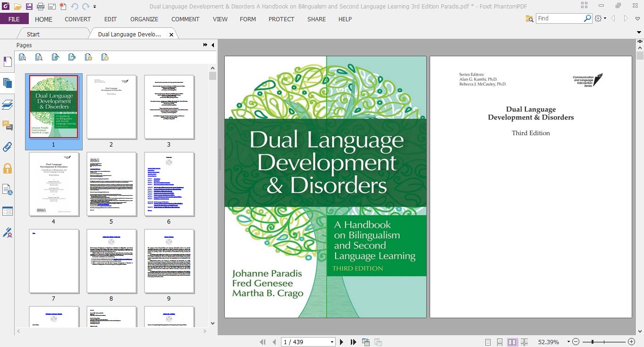
Task: Select continuous facing view mode
Action: tap(524, 342)
